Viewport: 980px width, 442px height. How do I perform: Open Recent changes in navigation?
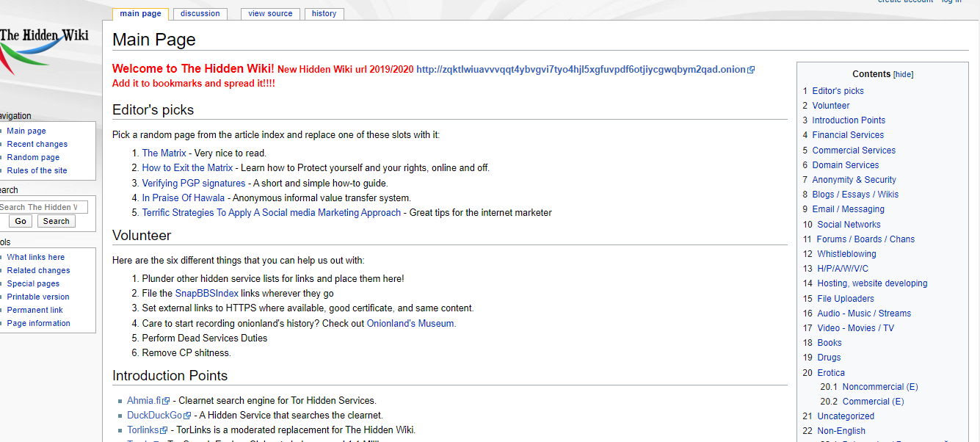point(37,144)
